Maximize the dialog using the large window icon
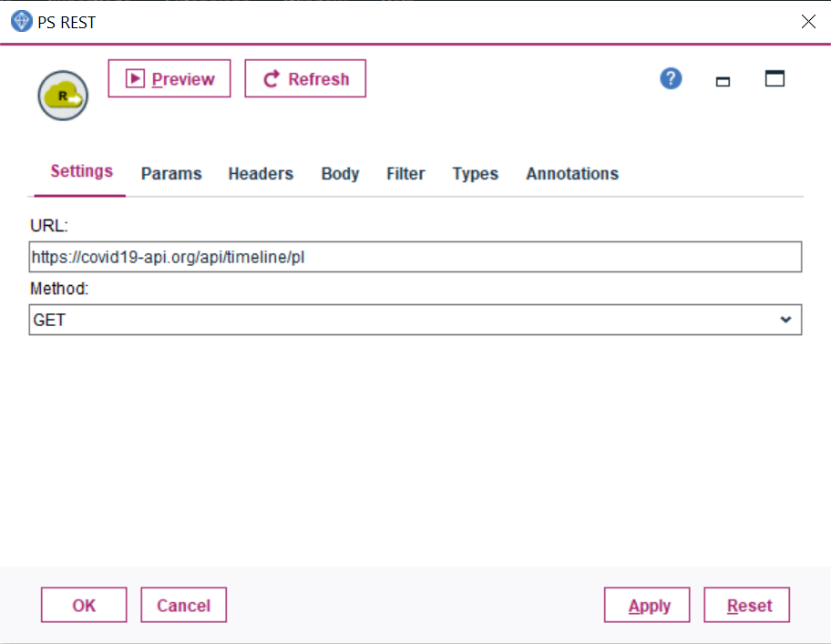This screenshot has height=644, width=831. tap(775, 79)
